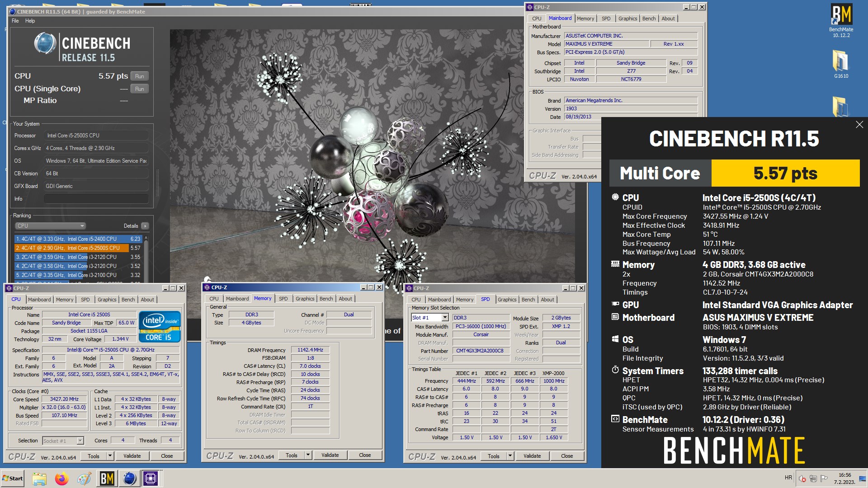Viewport: 868px width, 488px height.
Task: Click the Cinebench sphere logo
Action: (45, 43)
